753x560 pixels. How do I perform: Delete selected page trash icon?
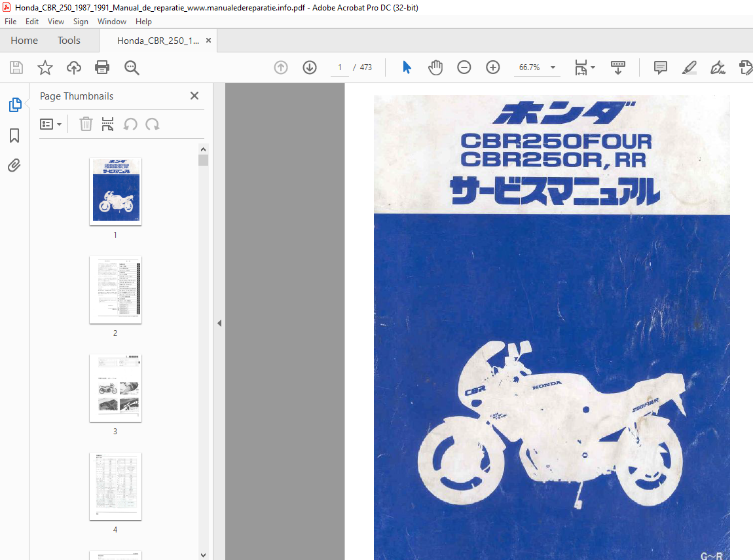pyautogui.click(x=86, y=124)
